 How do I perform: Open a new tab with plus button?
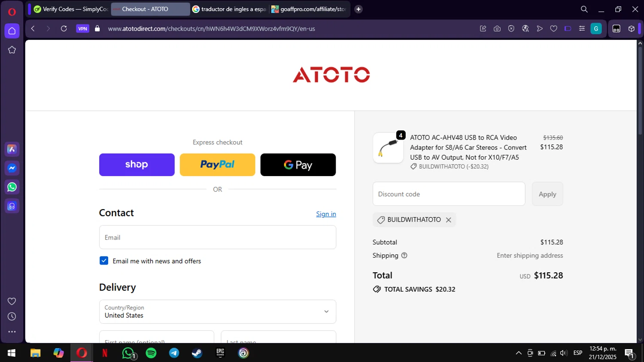pos(358,9)
